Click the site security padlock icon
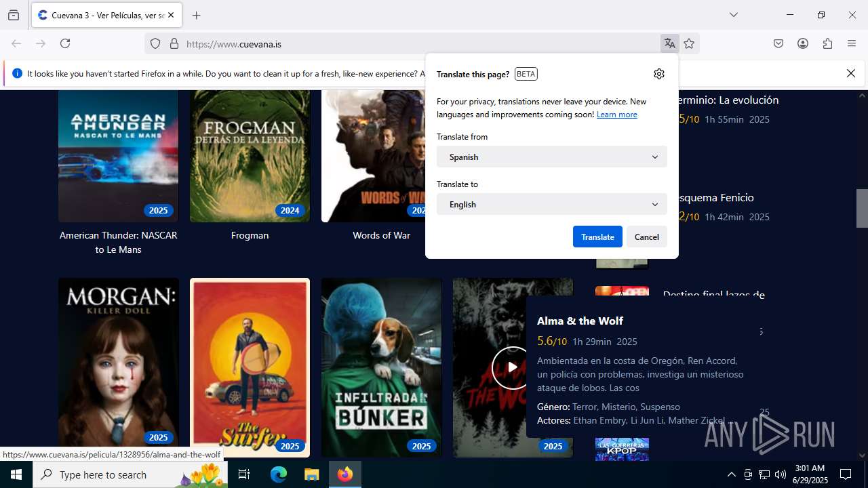The width and height of the screenshot is (868, 488). point(174,43)
